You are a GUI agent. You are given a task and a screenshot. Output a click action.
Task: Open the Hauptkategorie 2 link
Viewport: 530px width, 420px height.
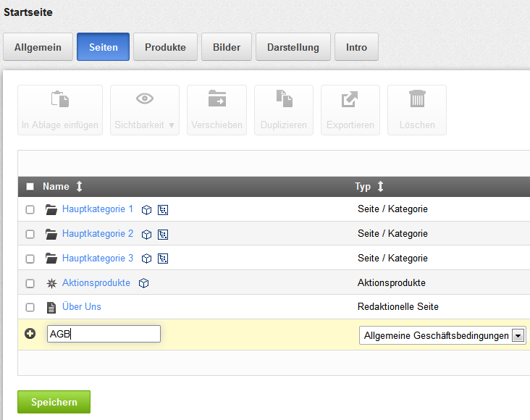pos(98,234)
